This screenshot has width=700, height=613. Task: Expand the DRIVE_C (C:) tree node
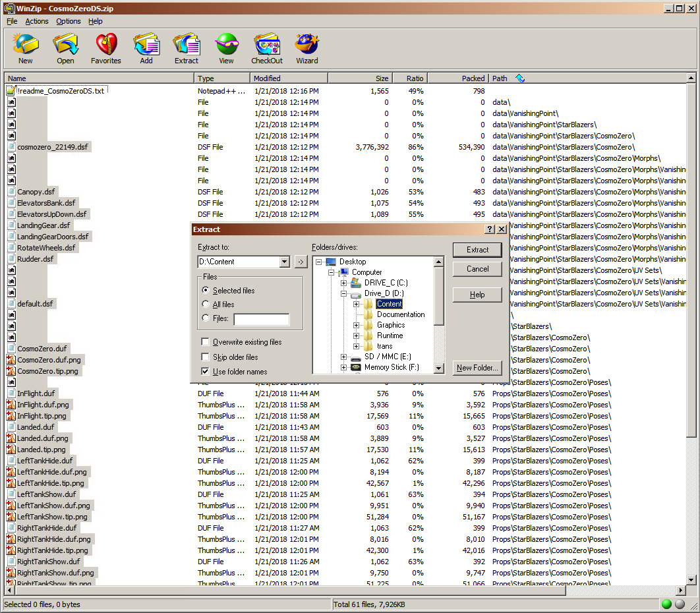(x=344, y=283)
